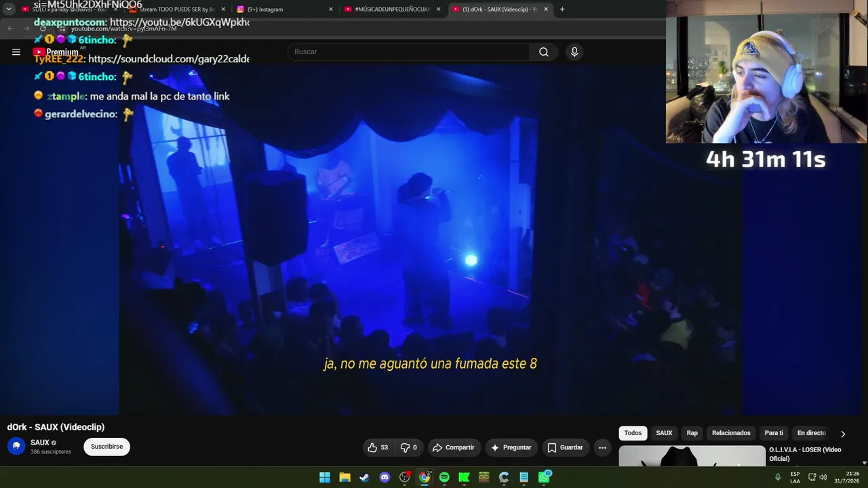Select the Relacionados filter chip
The height and width of the screenshot is (488, 868).
point(731,433)
